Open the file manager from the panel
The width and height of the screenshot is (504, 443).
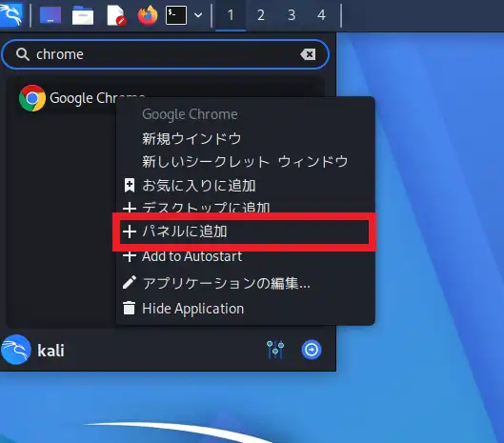point(83,15)
